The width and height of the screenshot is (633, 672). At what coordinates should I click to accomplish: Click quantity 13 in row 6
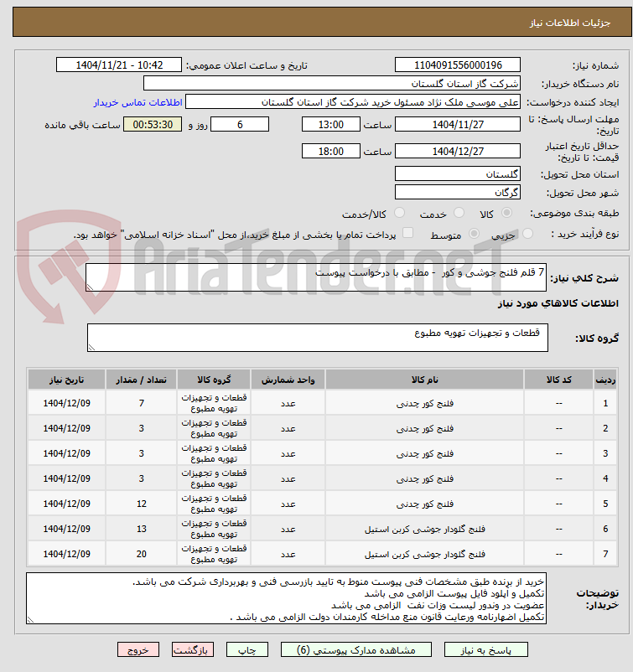(142, 529)
